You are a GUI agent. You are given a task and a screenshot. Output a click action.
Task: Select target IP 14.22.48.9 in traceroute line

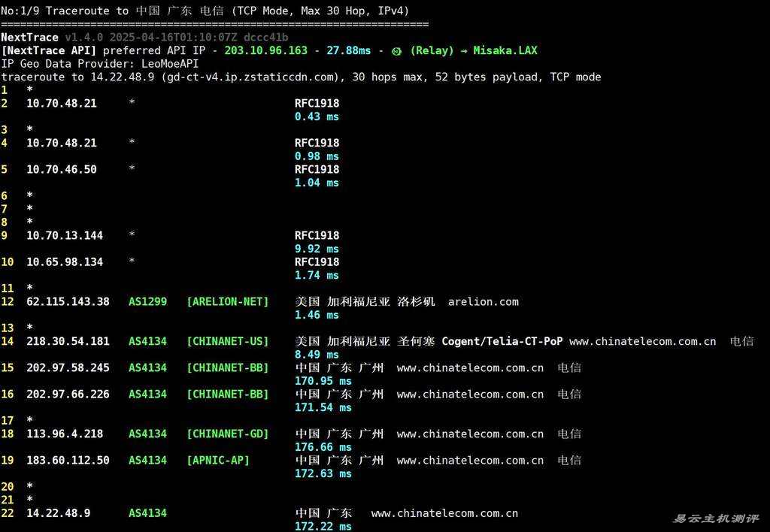[123, 77]
